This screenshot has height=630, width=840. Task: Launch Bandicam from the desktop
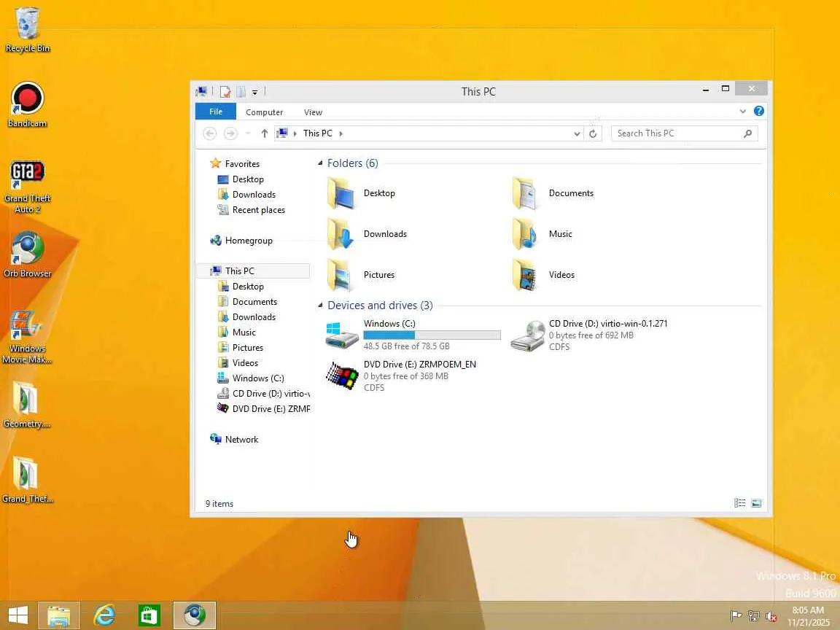click(27, 104)
